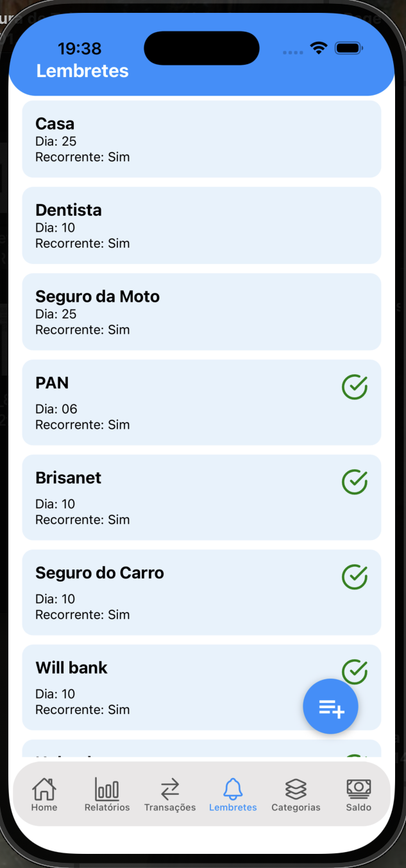Open the Seguro da Moto reminder

tap(201, 311)
